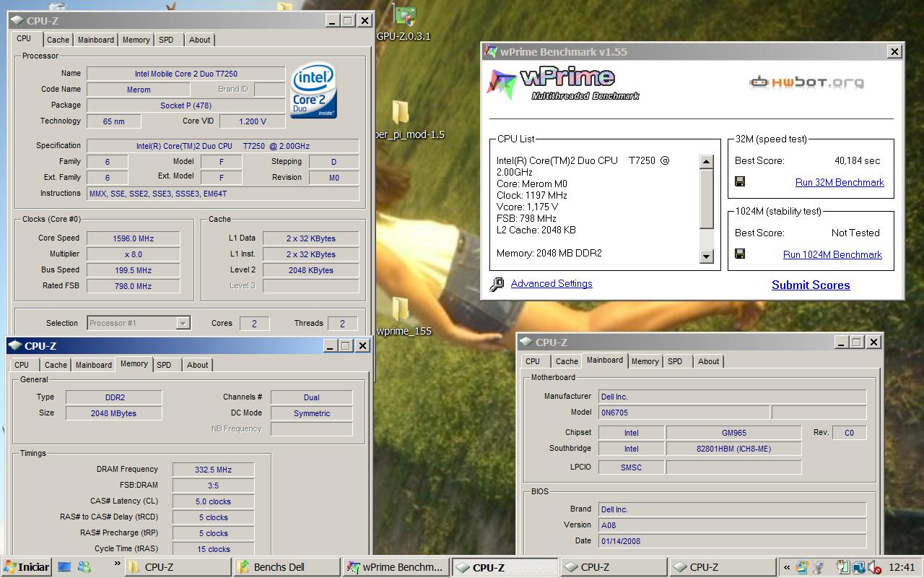Viewport: 924px width, 578px height.
Task: Click the BIOS Date value 01/14/2008
Action: click(x=733, y=541)
